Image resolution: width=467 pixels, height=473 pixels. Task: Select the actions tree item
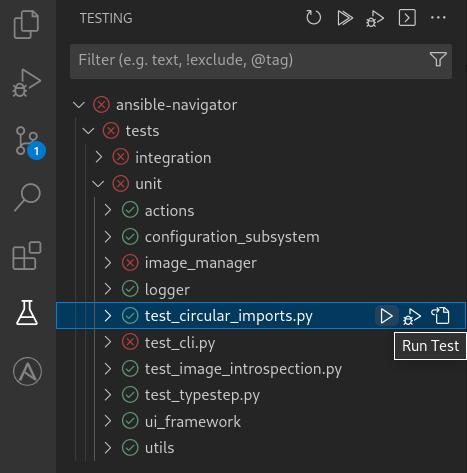pos(261,210)
